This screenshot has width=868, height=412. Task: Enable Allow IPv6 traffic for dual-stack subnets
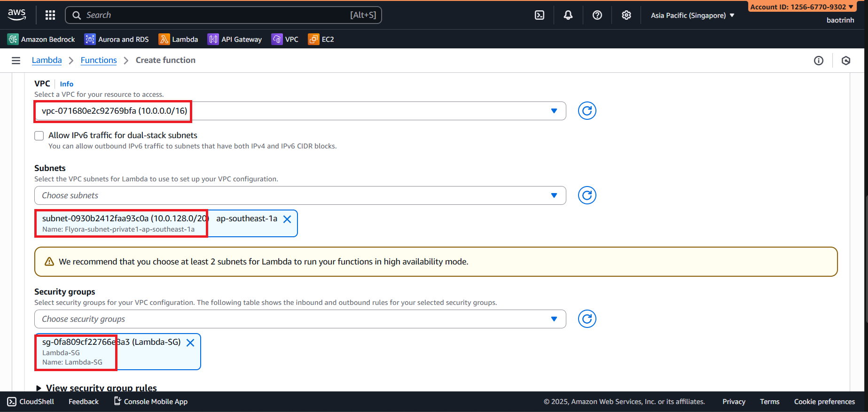[39, 136]
